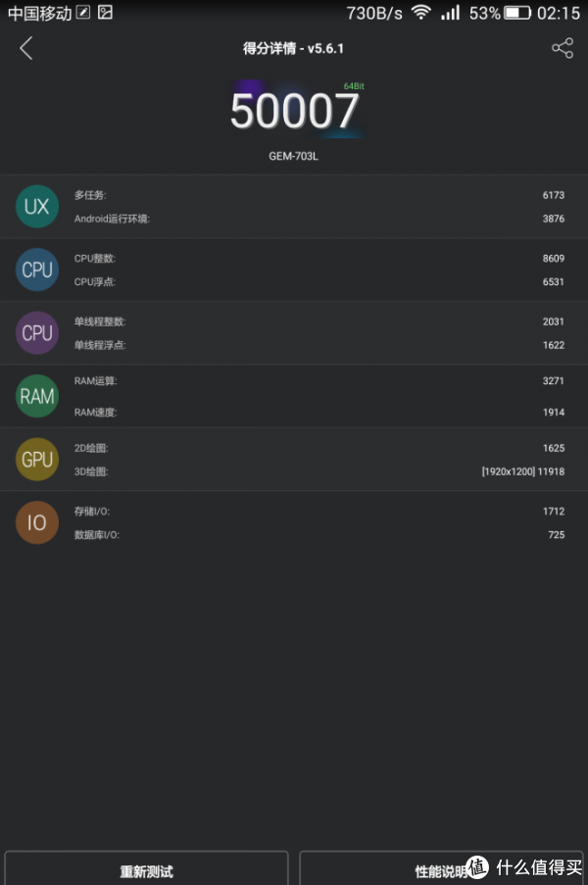Image resolution: width=588 pixels, height=885 pixels.
Task: Select the teal UX category icon
Action: (x=37, y=207)
